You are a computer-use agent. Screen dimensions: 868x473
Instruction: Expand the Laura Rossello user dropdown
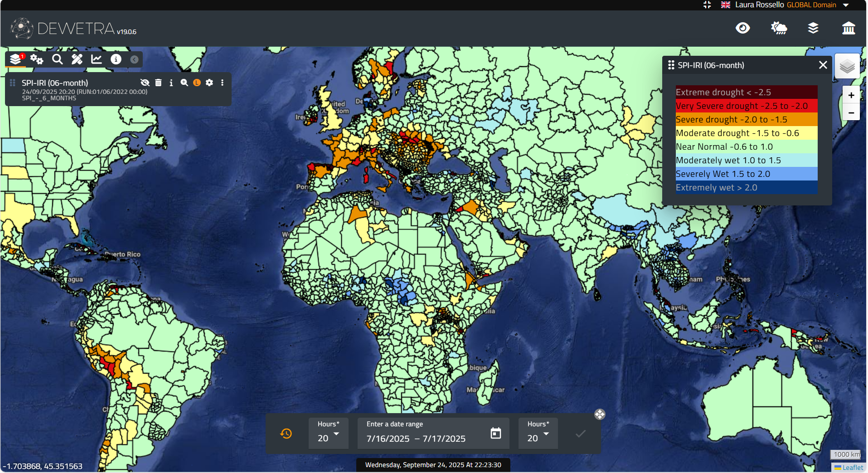click(x=846, y=5)
